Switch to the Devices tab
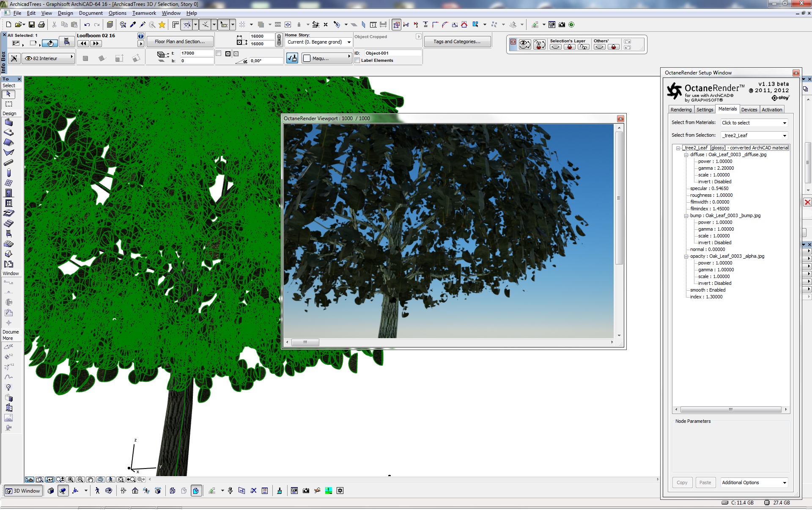Viewport: 812px width, 510px height. point(749,110)
